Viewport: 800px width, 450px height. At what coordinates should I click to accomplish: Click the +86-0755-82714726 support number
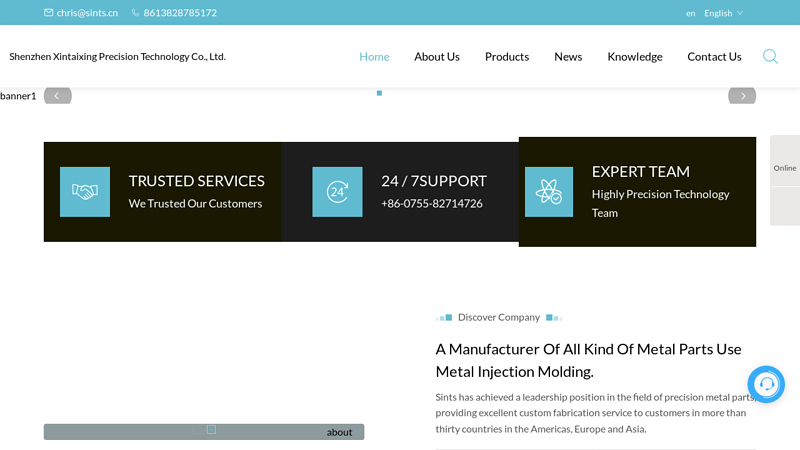click(x=432, y=204)
